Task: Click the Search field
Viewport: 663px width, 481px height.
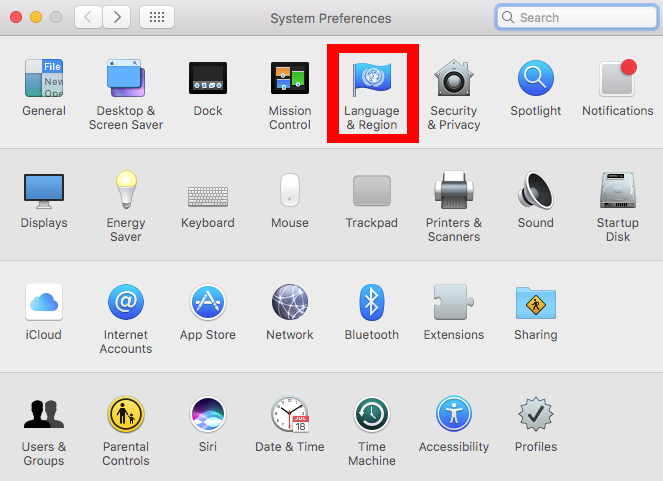Action: click(x=577, y=17)
